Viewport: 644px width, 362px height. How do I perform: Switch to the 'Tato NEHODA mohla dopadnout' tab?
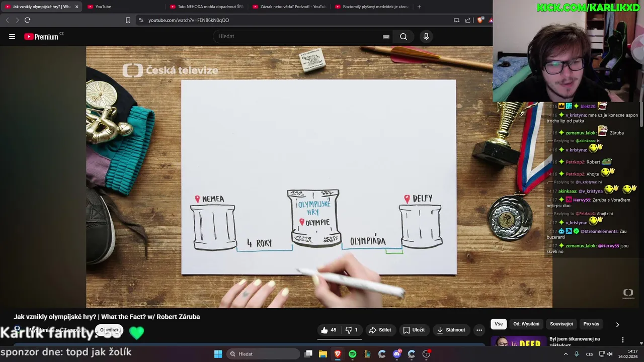(206, 7)
